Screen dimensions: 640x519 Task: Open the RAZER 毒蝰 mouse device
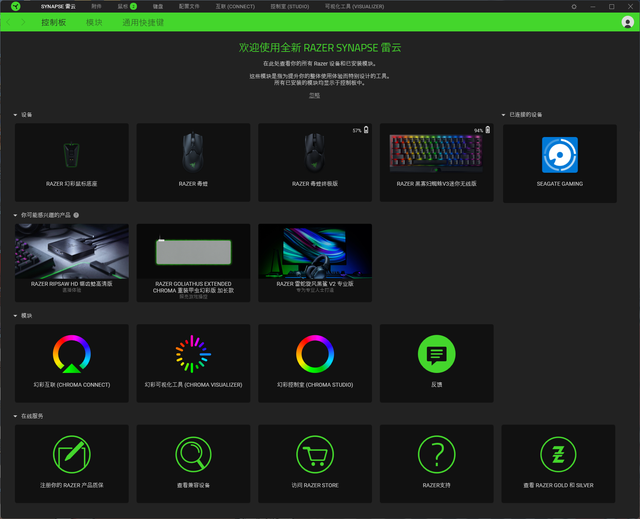(193, 162)
